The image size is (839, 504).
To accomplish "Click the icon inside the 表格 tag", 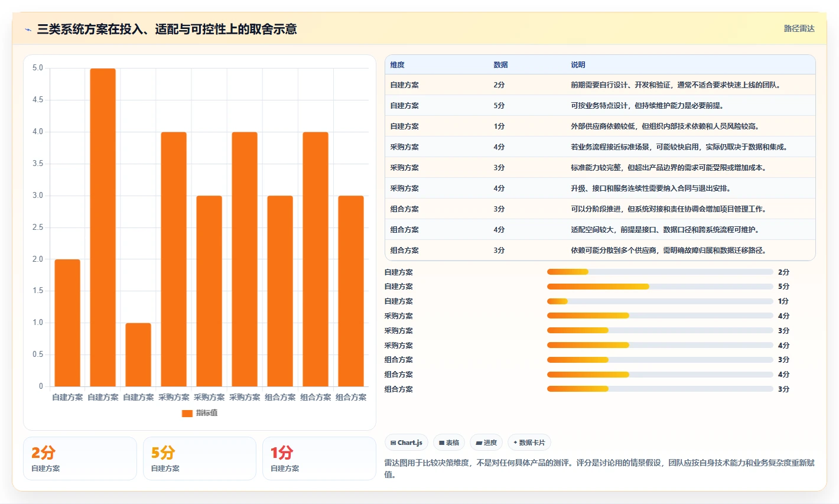I will 442,443.
